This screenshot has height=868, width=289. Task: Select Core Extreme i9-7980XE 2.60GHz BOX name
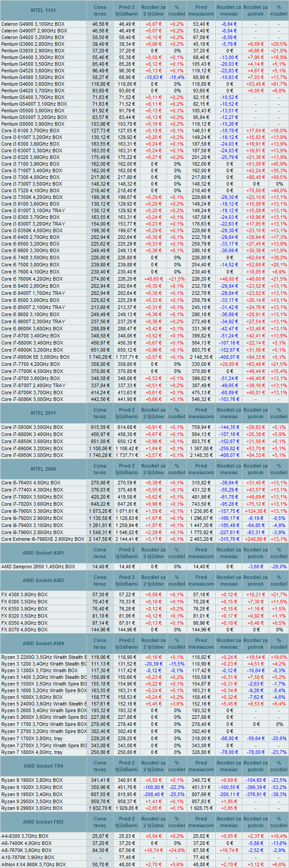pyautogui.click(x=43, y=539)
